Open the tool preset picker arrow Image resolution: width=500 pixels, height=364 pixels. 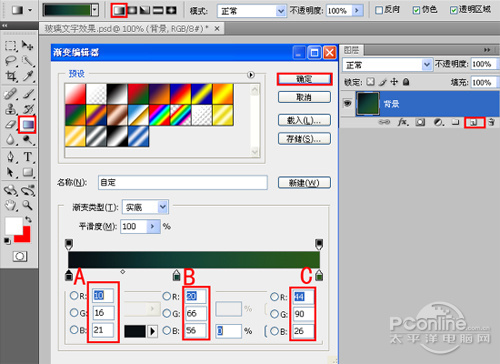coord(30,10)
